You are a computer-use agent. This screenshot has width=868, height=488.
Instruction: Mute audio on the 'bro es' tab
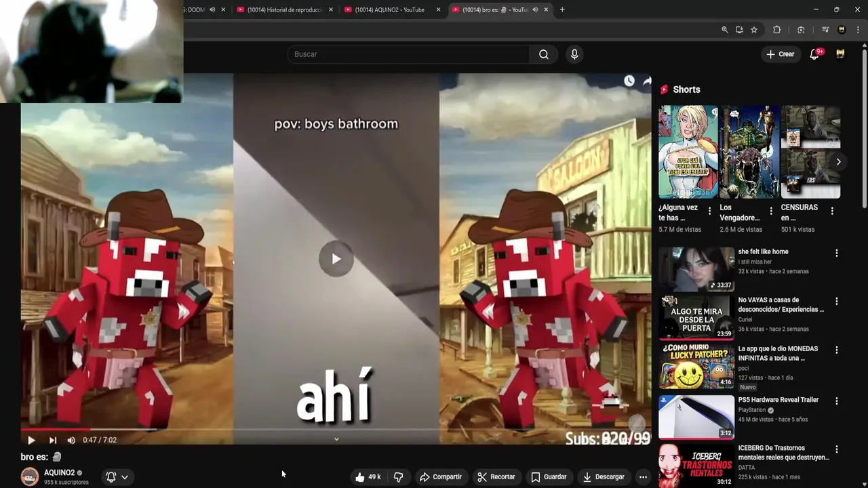(535, 9)
